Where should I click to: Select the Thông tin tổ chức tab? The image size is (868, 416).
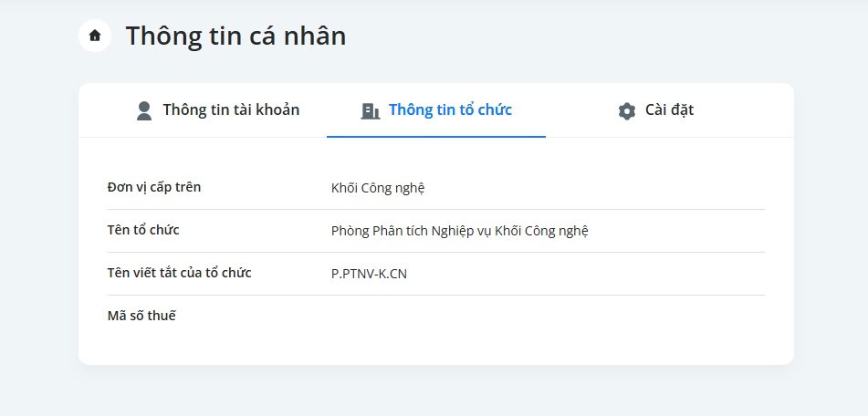(436, 110)
